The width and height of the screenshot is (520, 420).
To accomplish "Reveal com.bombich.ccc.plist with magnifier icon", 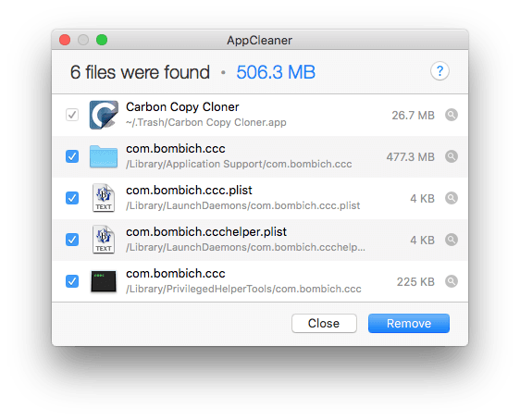I will [x=452, y=198].
